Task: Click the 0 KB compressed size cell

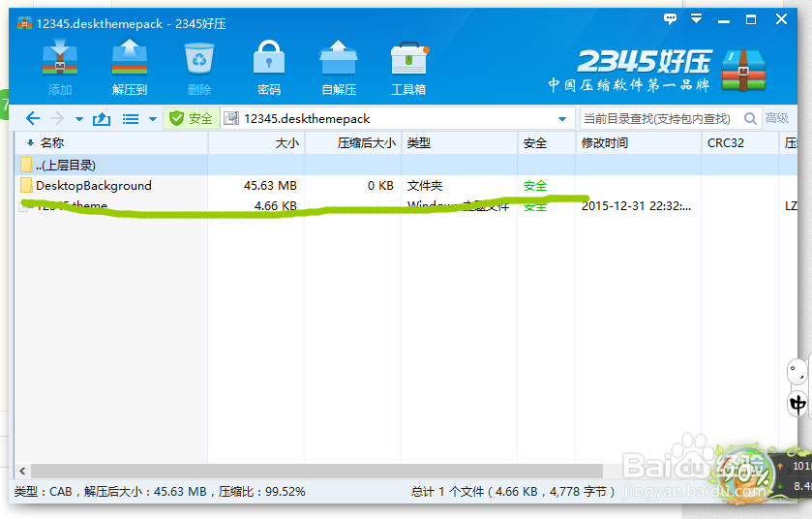Action: tap(380, 186)
